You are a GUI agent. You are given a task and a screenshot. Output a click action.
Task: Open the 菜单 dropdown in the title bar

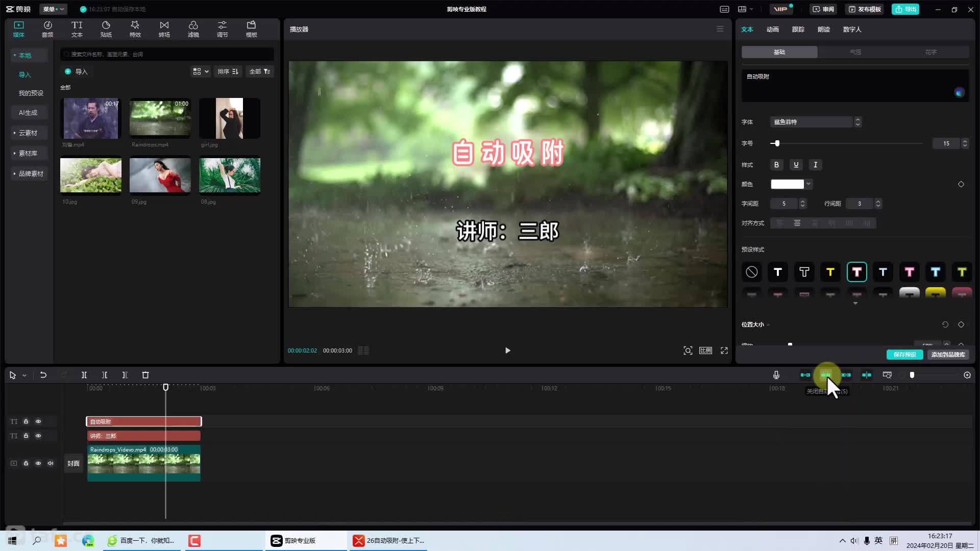pyautogui.click(x=53, y=9)
